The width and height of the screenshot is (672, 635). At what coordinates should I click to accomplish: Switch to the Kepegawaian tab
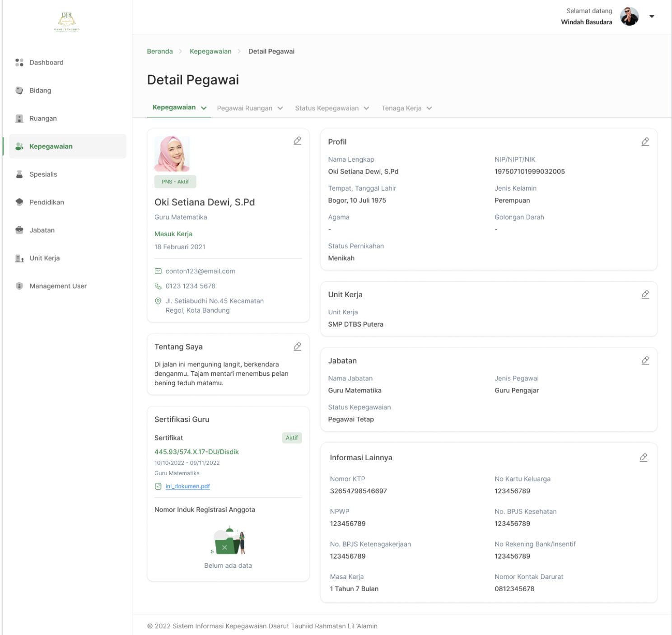coord(179,107)
